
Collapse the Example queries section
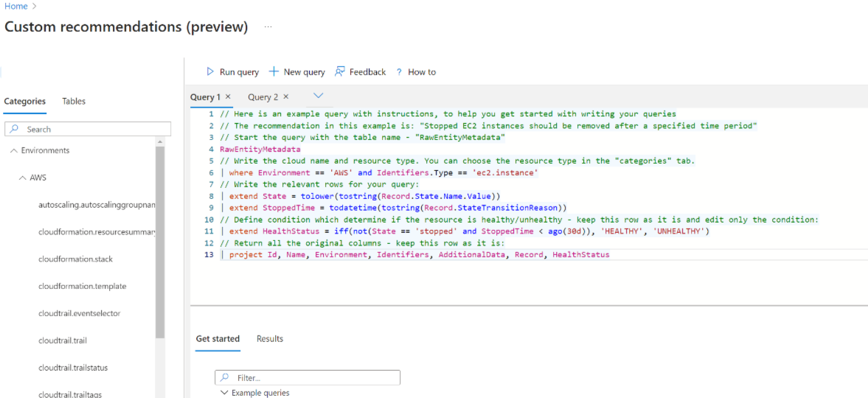tap(224, 393)
